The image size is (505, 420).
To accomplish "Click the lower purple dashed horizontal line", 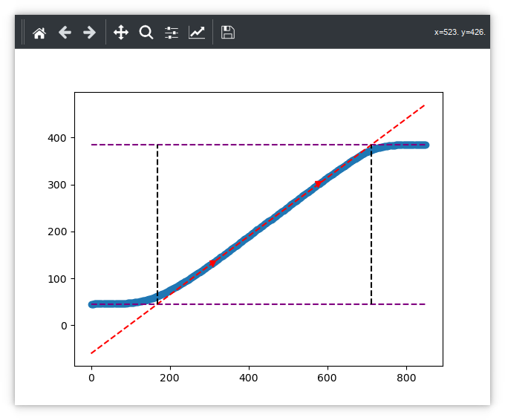I will (x=260, y=304).
